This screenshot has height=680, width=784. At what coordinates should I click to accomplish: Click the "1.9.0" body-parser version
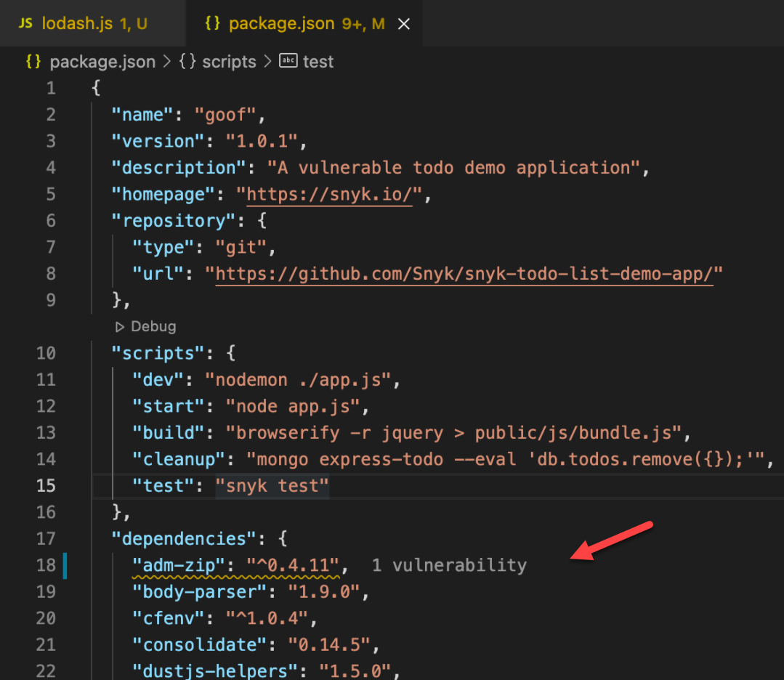(x=324, y=591)
